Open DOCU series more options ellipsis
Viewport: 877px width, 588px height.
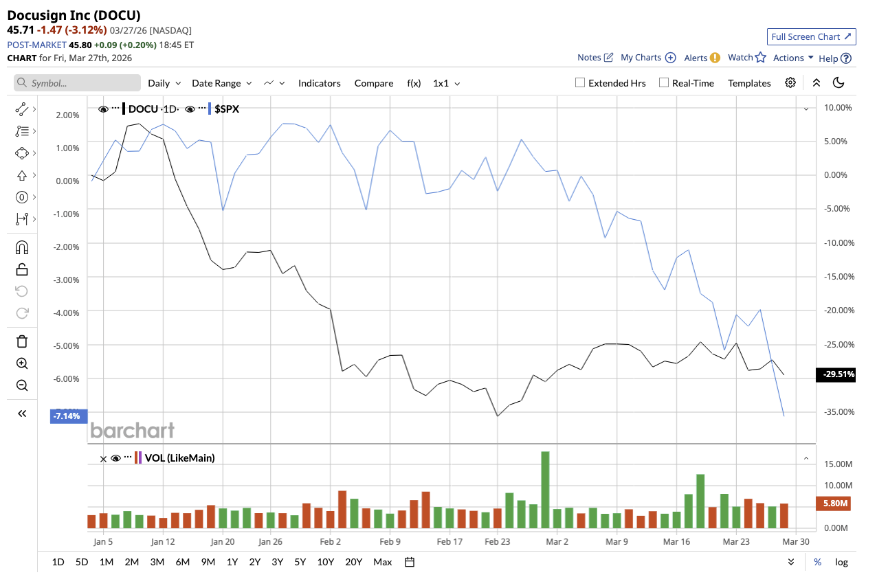[115, 109]
